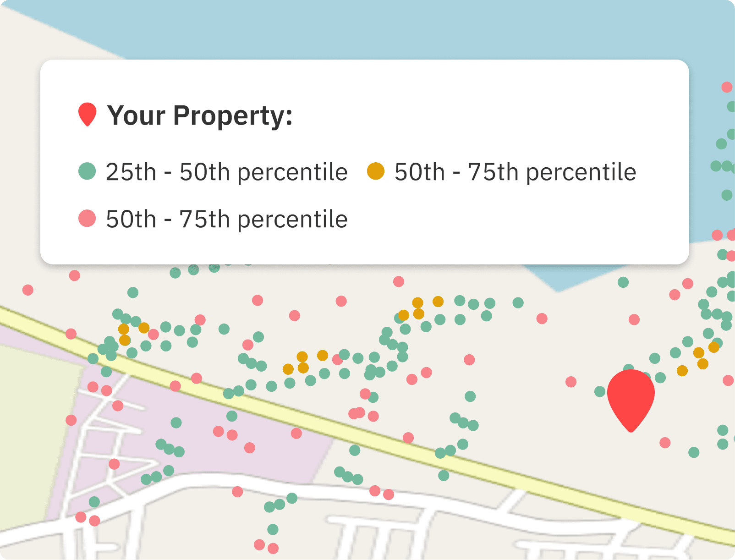This screenshot has height=560, width=735.
Task: Click the nearest pink dot left of the large pin
Action: (571, 382)
